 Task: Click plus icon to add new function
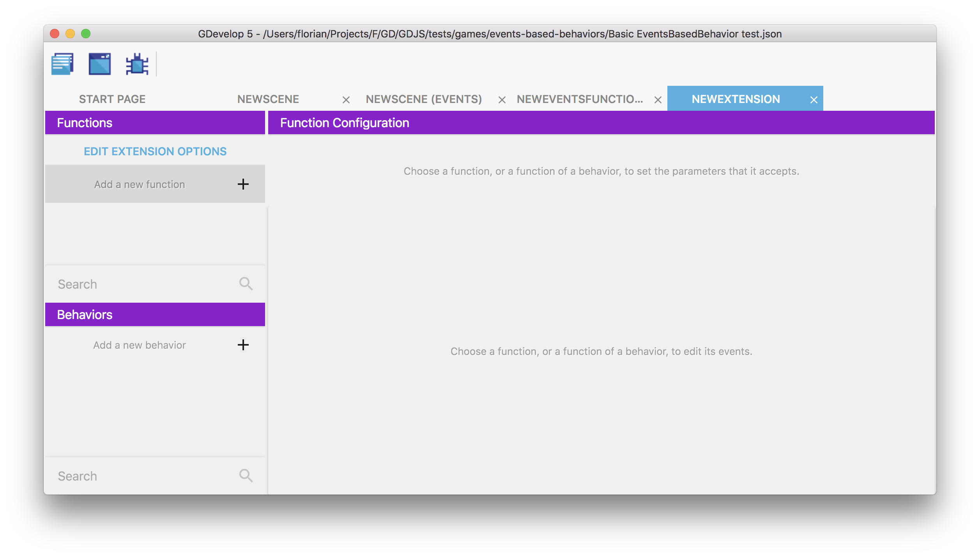(x=243, y=184)
